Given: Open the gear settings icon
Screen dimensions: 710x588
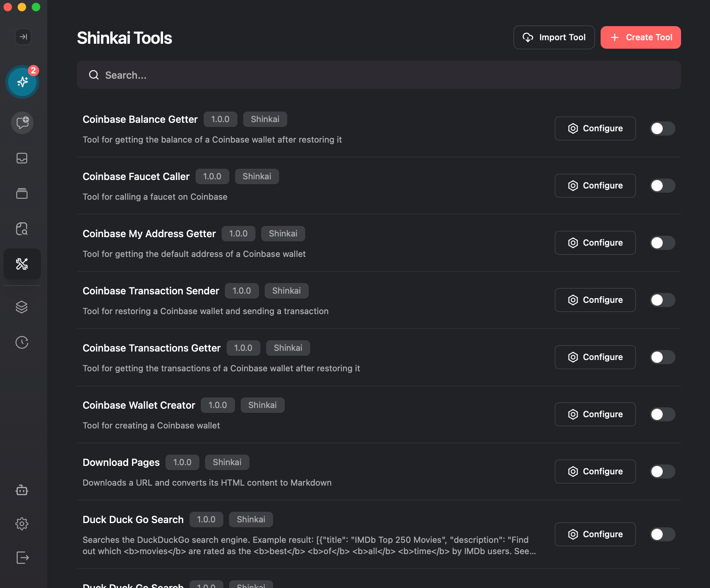Looking at the screenshot, I should point(22,524).
